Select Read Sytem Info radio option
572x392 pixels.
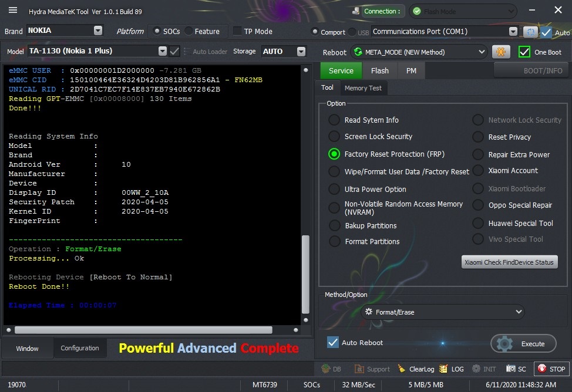tap(334, 120)
